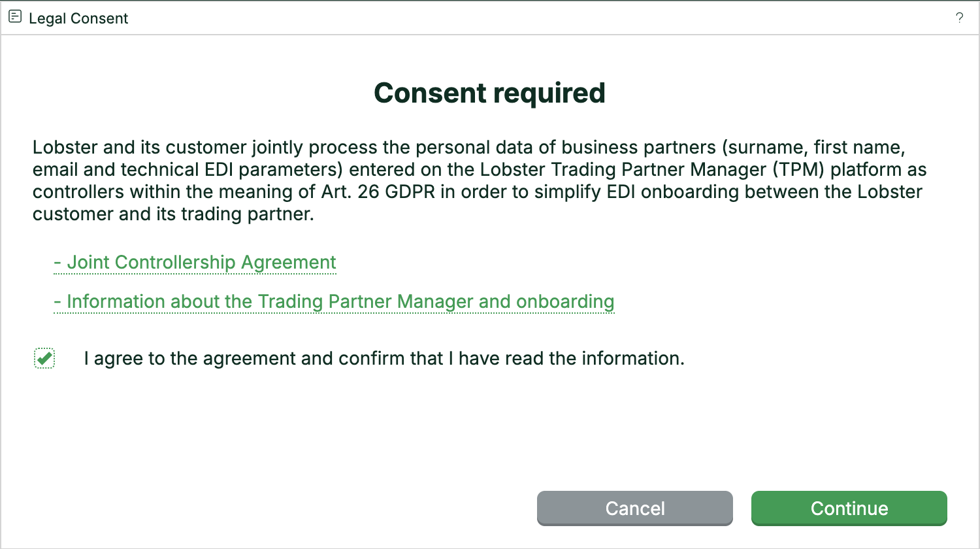Click the "Legal Consent" window title text
Screen dimensions: 980x549
78,18
